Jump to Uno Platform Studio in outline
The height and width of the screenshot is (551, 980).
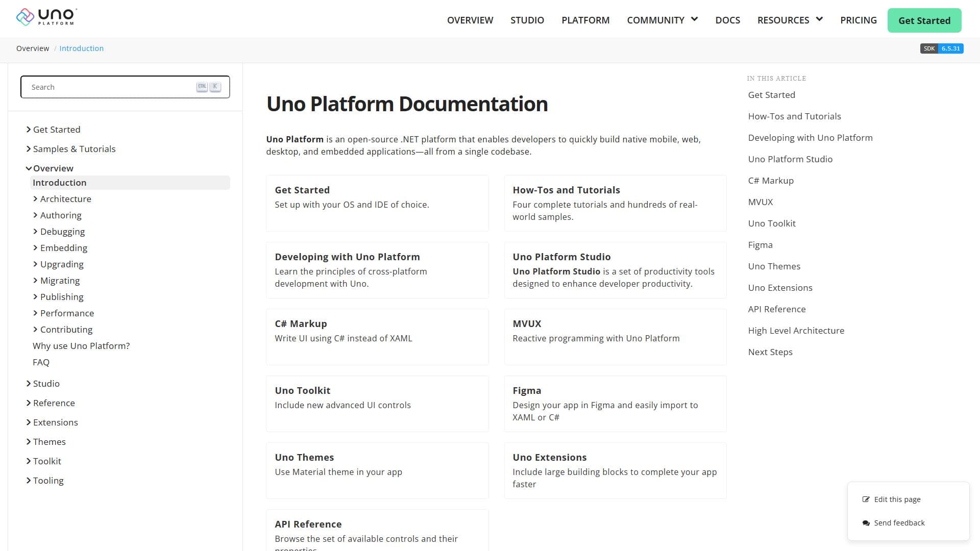coord(790,159)
